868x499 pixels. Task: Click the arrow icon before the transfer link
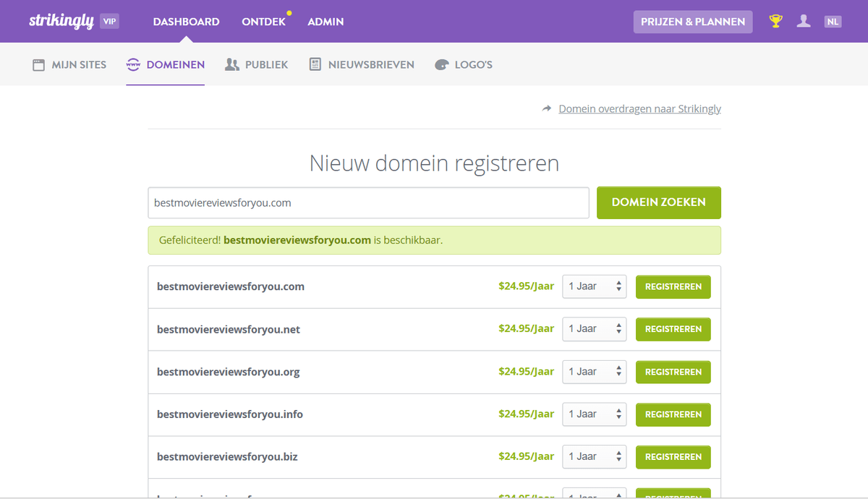tap(548, 108)
